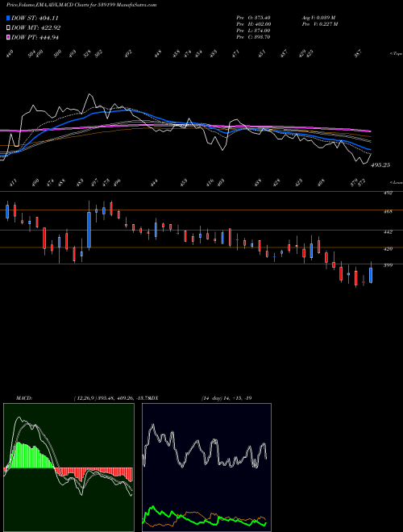The image size is (403, 532).
Task: Select the 'DOW MT: 422.92' legend text
Action: (x=36, y=27)
